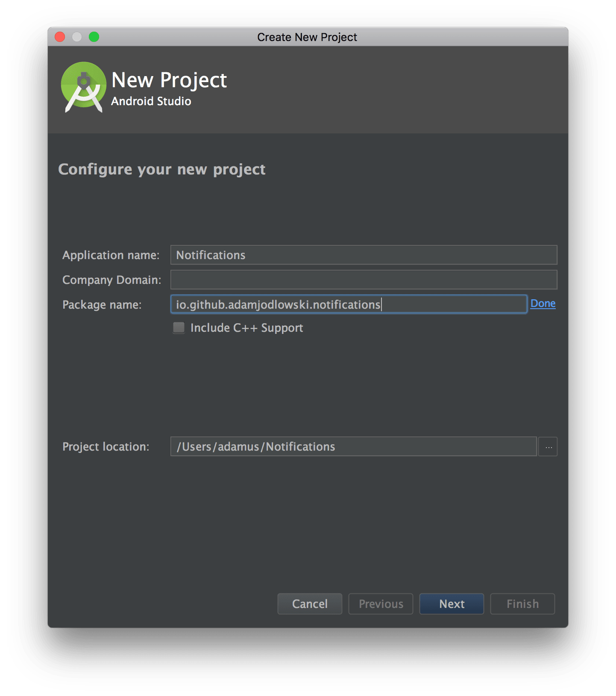Click the Project location label

pyautogui.click(x=106, y=447)
